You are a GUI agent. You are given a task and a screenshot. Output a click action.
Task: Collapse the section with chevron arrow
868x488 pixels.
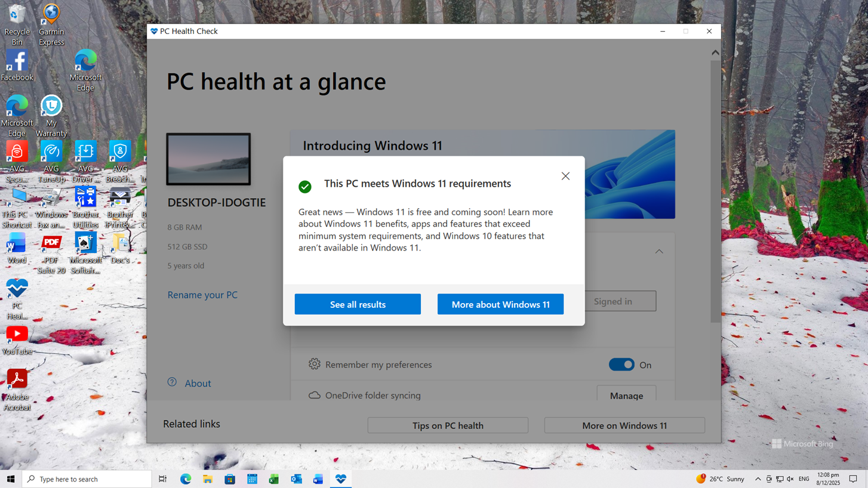point(659,251)
